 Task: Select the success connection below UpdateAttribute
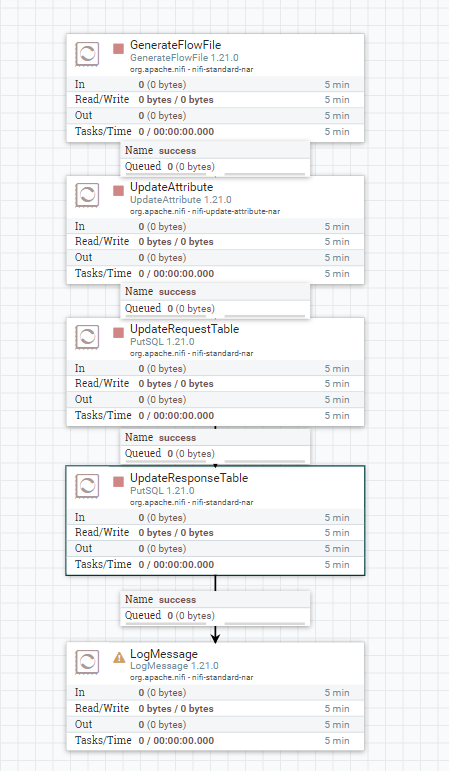point(215,300)
